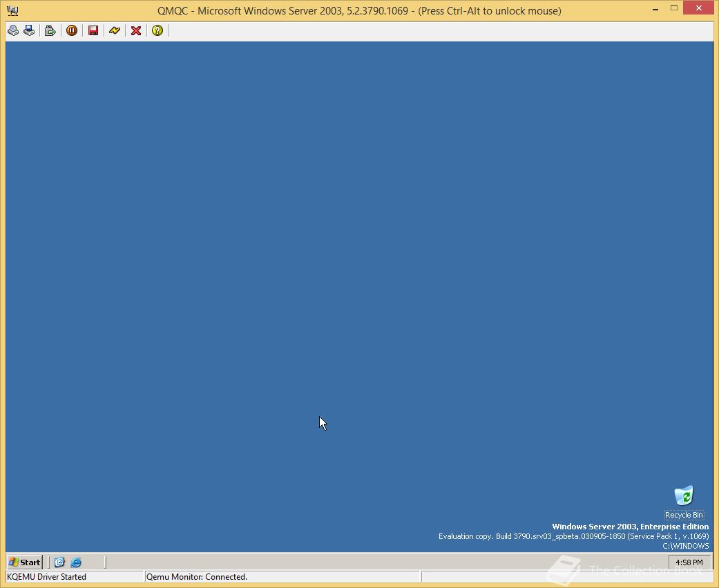
Task: Click the Recycle Bin label text
Action: point(684,515)
